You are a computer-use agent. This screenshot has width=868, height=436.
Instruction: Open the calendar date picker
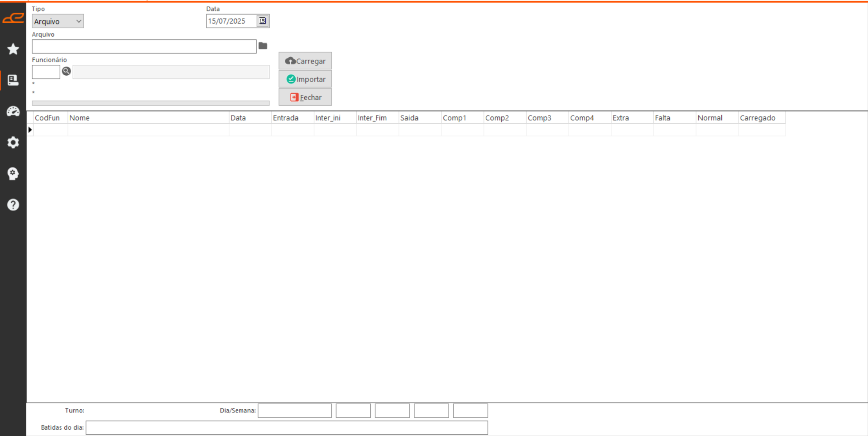coord(263,21)
